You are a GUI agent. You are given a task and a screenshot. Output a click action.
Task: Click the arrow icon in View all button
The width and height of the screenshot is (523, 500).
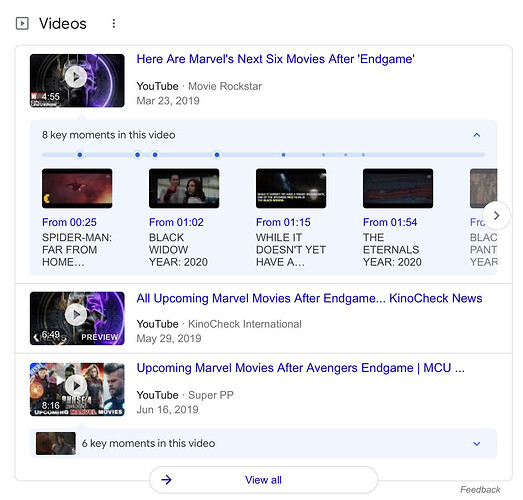166,480
